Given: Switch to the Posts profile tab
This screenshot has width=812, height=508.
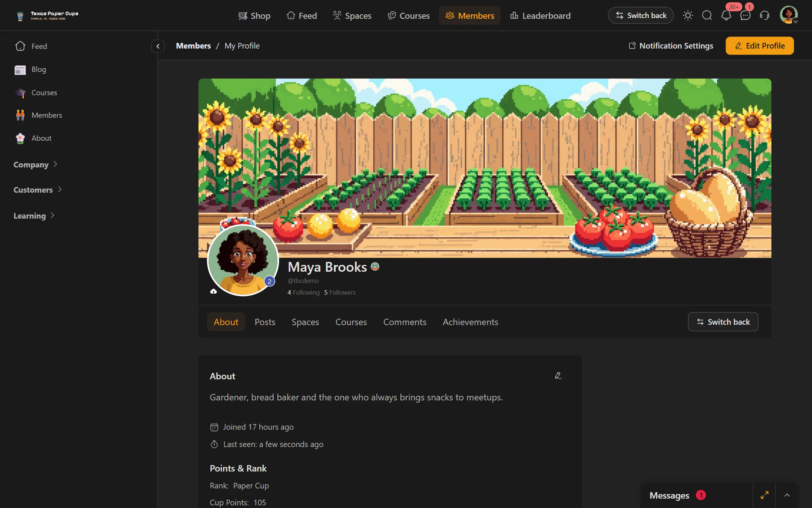Looking at the screenshot, I should pos(265,322).
